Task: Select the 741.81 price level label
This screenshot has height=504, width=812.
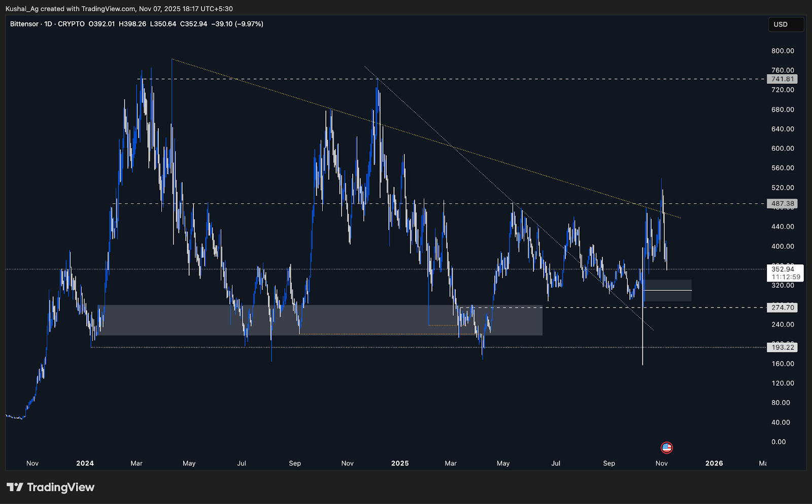Action: tap(782, 79)
